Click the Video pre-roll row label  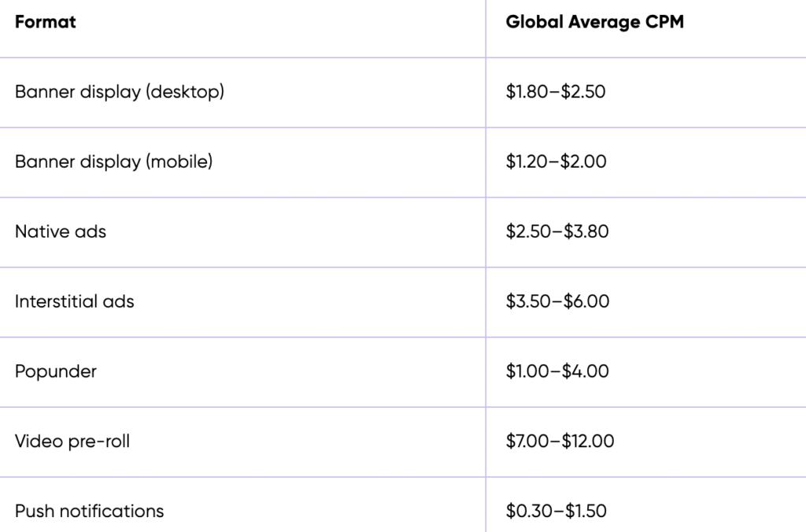72,441
